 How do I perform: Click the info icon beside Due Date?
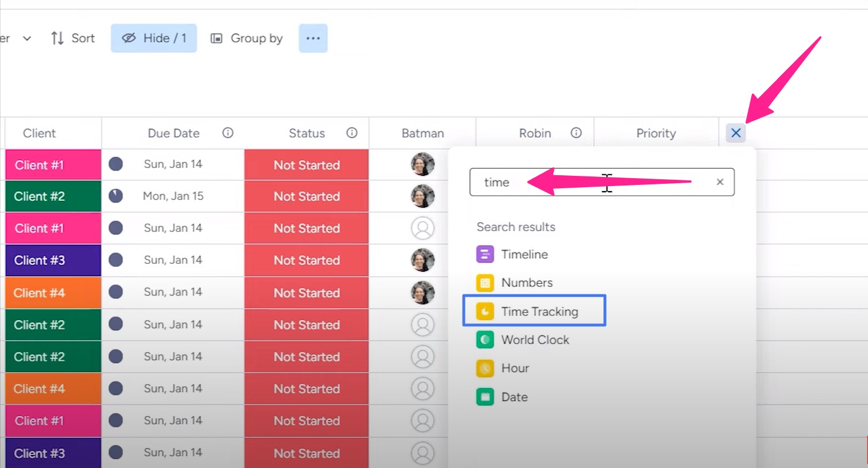[x=227, y=133]
